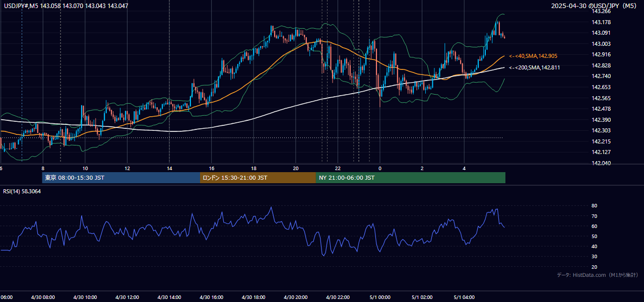
Task: Click hour label 18 below the price chart
Action: point(253,168)
